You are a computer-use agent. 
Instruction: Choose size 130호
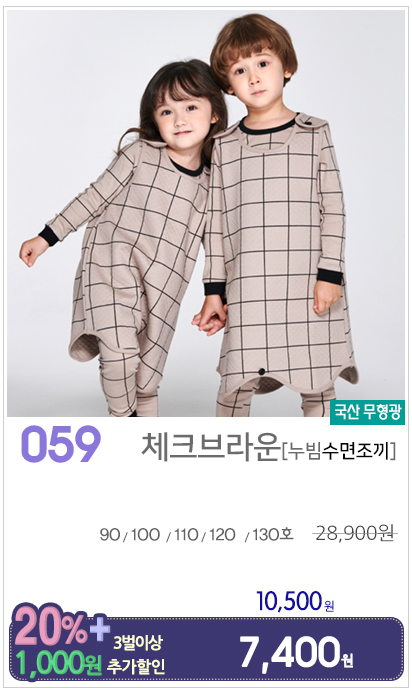(273, 534)
